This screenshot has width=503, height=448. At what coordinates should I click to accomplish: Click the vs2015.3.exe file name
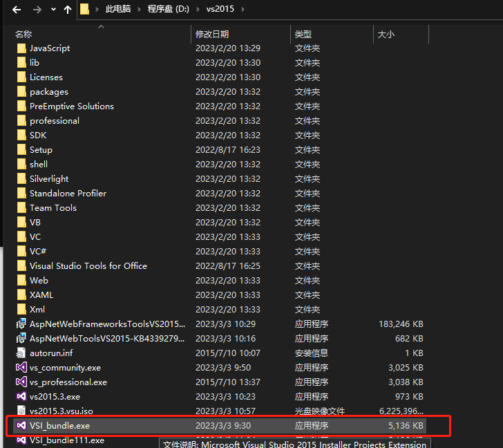(x=55, y=397)
